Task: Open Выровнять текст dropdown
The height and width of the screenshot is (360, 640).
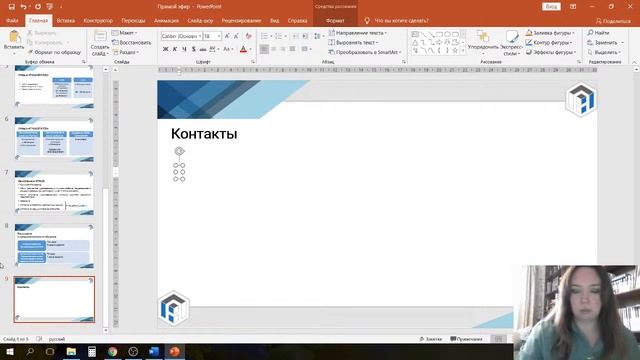Action: point(353,42)
